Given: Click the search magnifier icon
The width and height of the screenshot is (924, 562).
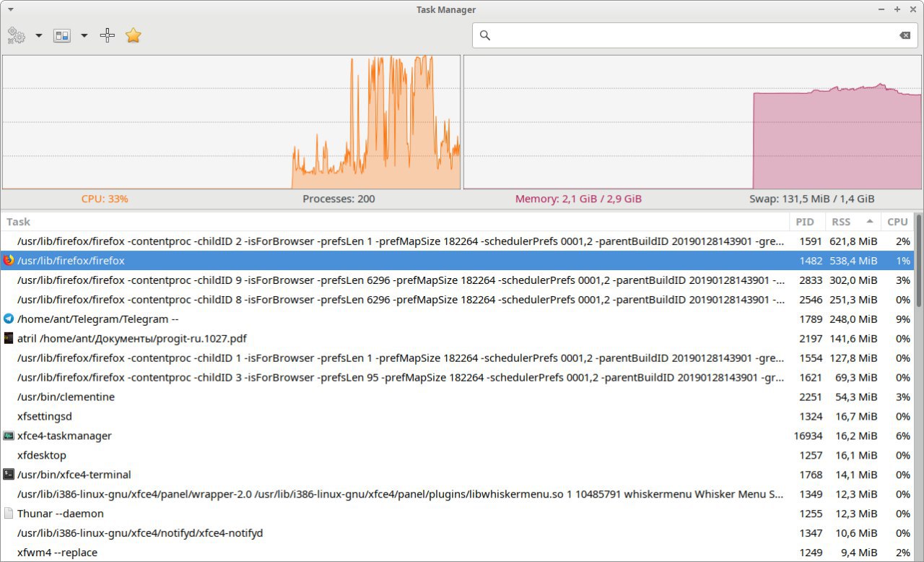Looking at the screenshot, I should [x=485, y=35].
